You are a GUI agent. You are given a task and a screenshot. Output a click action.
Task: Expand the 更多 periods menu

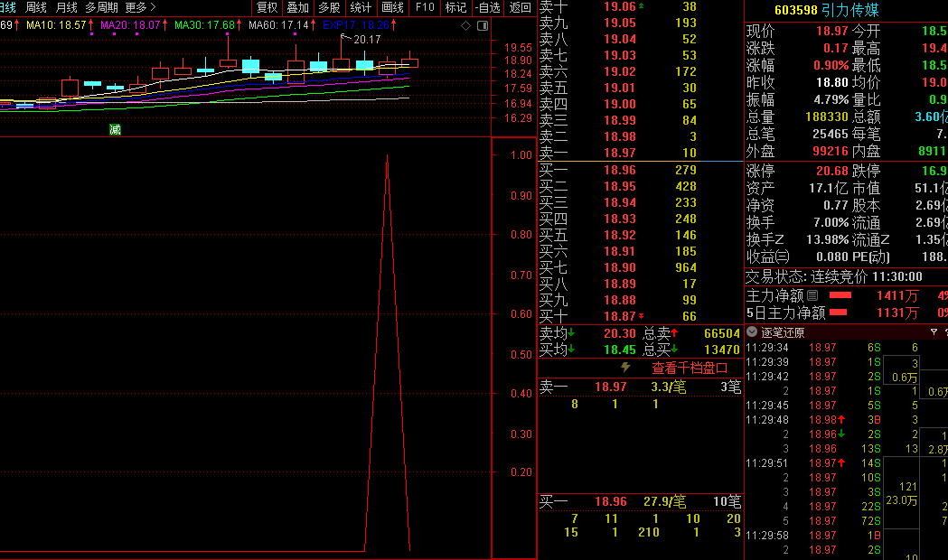pyautogui.click(x=140, y=7)
